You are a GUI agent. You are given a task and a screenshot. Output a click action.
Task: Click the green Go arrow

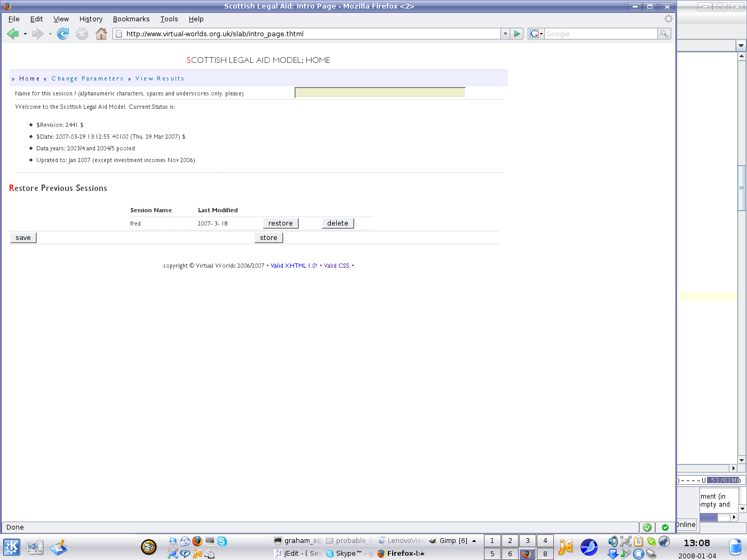point(517,34)
